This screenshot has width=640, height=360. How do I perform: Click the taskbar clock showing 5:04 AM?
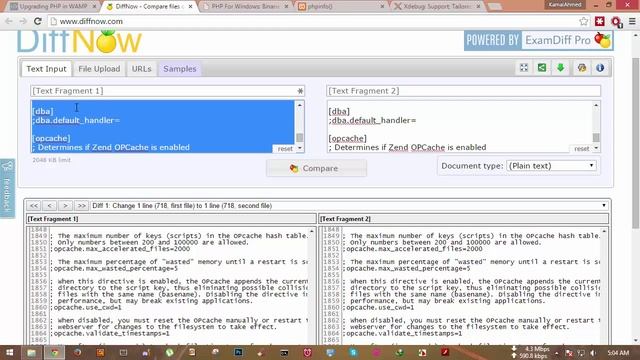[x=618, y=353]
